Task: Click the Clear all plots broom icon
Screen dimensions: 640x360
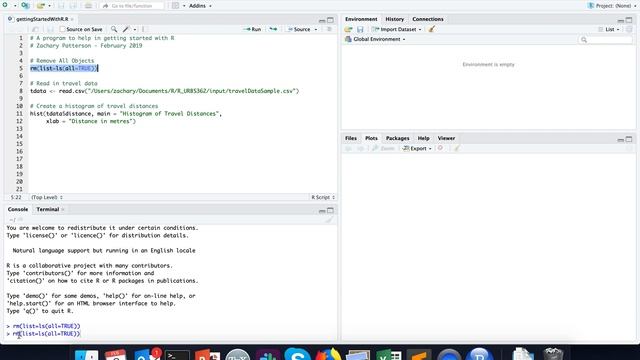Action: [457, 149]
